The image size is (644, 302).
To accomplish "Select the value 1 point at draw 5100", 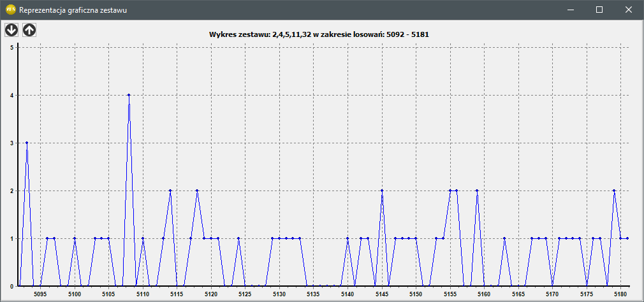I will pos(75,238).
